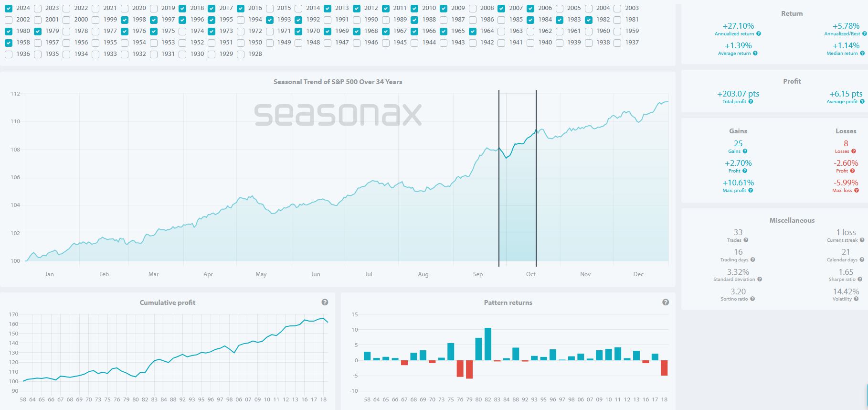Open help icon of Cumulative profit chart
The height and width of the screenshot is (410, 868).
(325, 302)
